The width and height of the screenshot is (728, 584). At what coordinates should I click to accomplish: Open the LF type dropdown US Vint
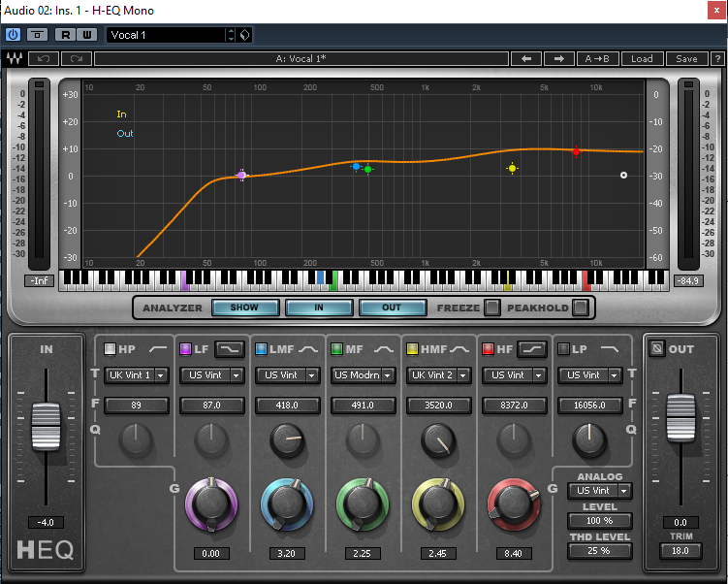click(211, 374)
